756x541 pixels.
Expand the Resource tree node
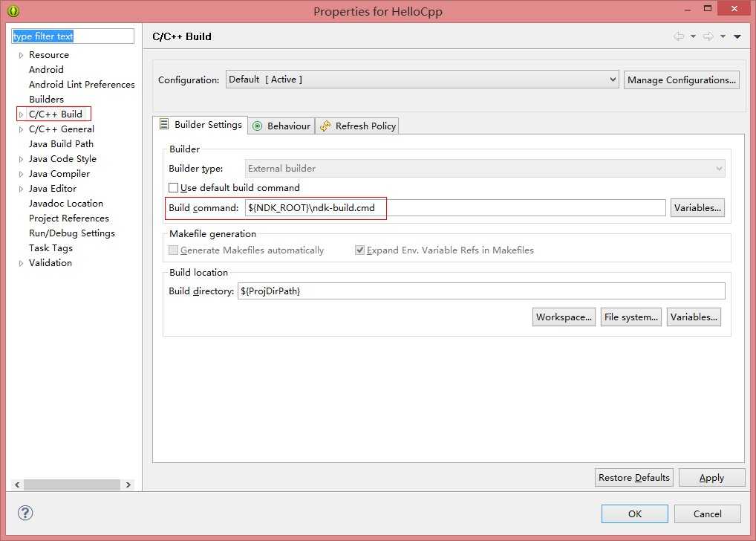[21, 55]
